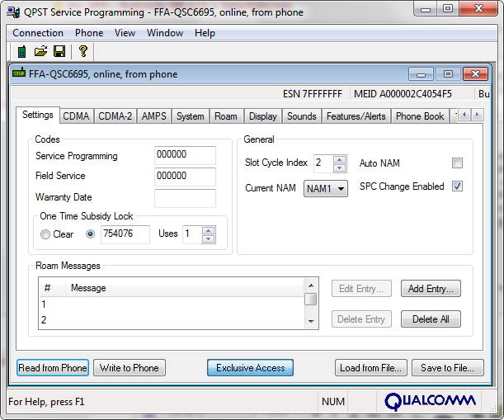This screenshot has height=420, width=504.
Task: Open the Window menu
Action: tap(165, 33)
